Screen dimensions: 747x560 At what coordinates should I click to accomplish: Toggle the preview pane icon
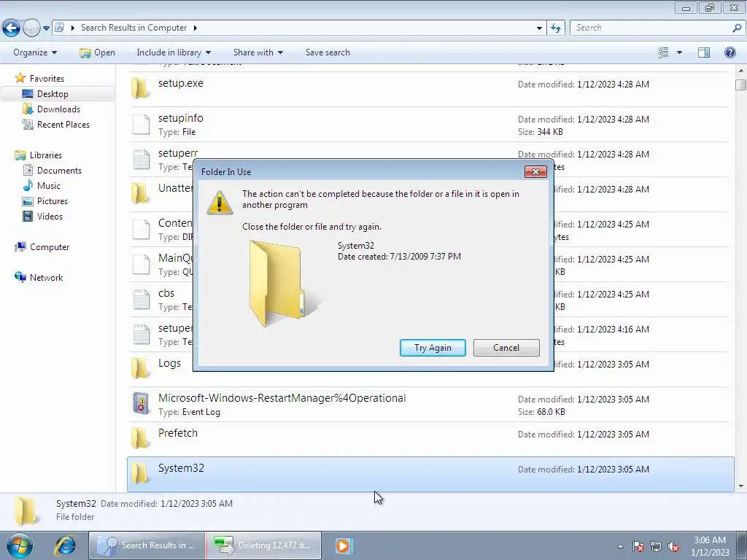click(x=704, y=52)
